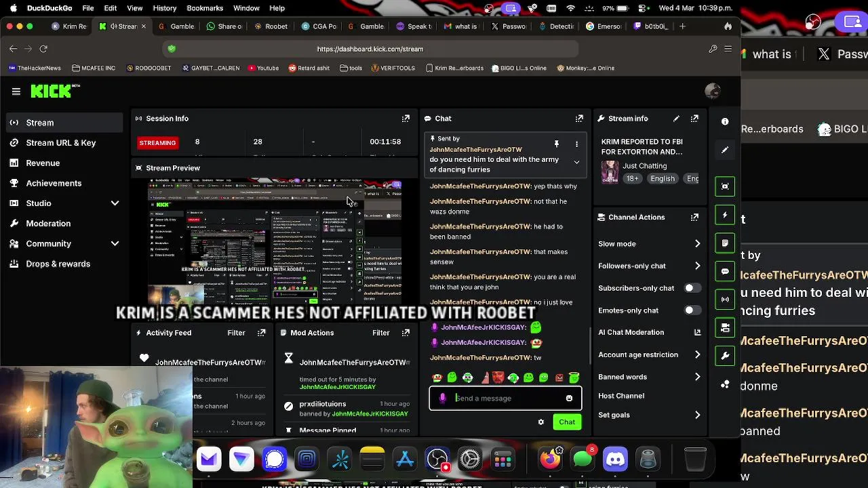Image resolution: width=868 pixels, height=488 pixels.
Task: Click the Just Chatting category thumbnail
Action: pyautogui.click(x=610, y=171)
